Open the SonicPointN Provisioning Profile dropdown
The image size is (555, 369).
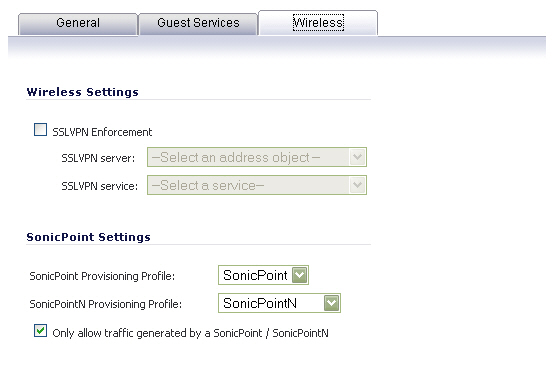point(279,303)
